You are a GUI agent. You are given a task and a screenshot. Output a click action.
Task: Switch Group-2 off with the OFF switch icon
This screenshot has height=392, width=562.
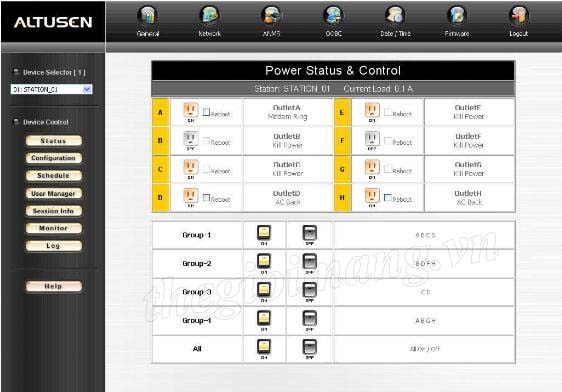(310, 262)
